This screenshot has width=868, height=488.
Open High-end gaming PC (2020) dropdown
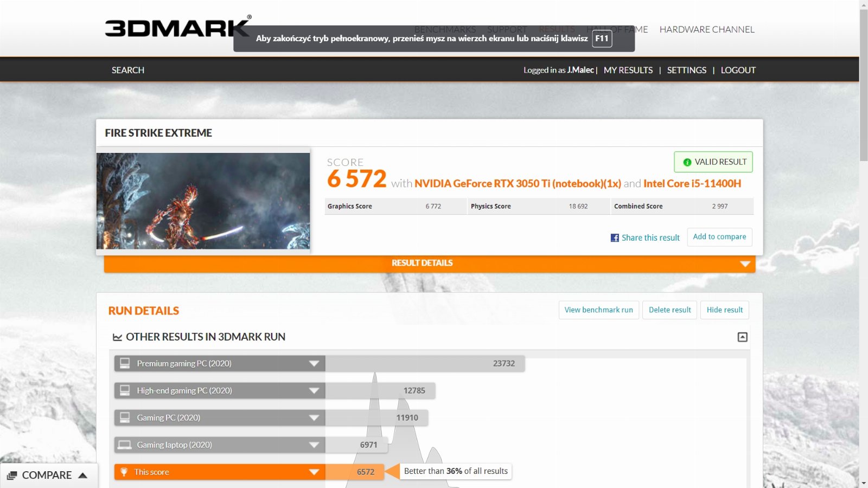coord(314,390)
